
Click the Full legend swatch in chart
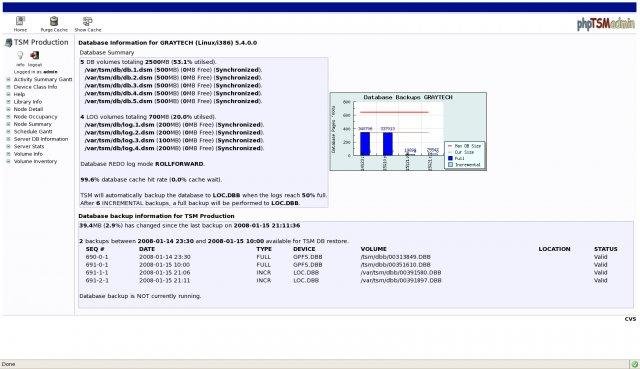450,158
